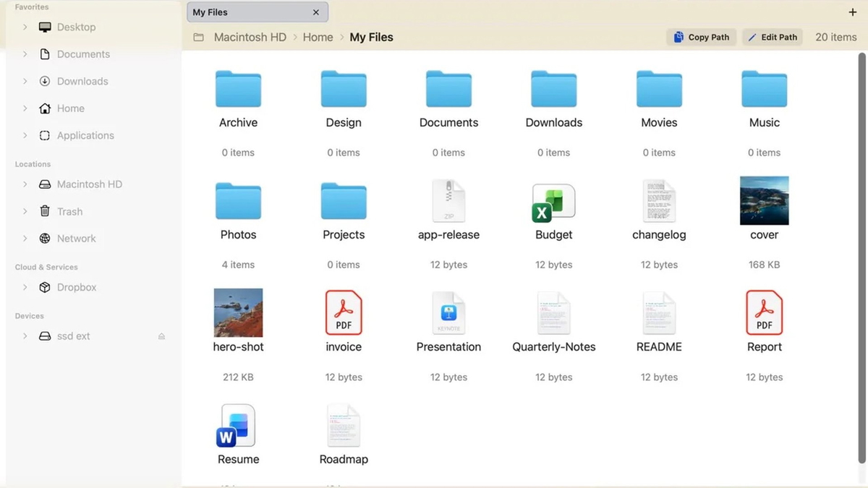The height and width of the screenshot is (488, 868).
Task: Expand the Applications sidebar chevron
Action: (25, 135)
